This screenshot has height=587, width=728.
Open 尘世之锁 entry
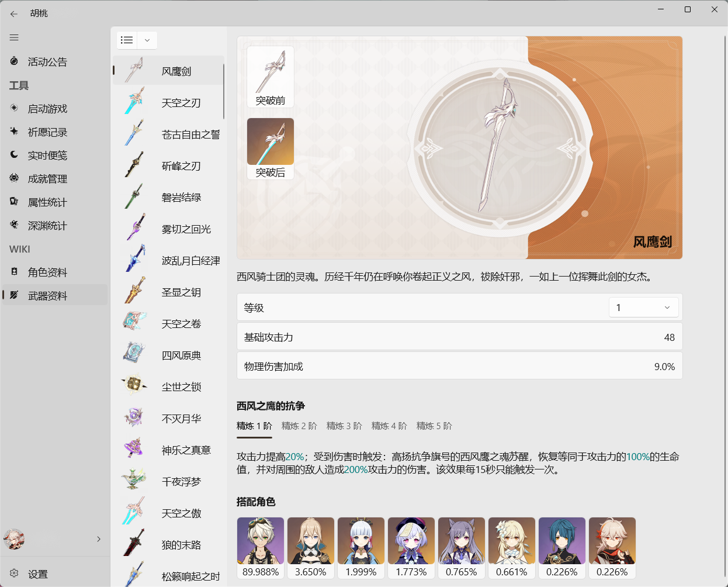point(168,387)
